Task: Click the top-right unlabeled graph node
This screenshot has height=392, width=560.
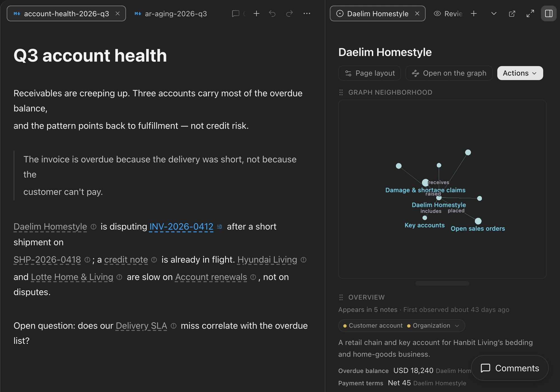Action: 468,152
